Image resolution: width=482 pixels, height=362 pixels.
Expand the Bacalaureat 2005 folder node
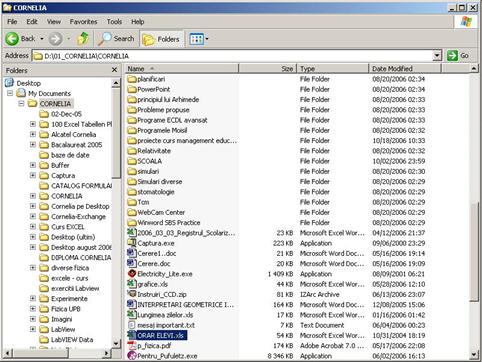coord(33,144)
